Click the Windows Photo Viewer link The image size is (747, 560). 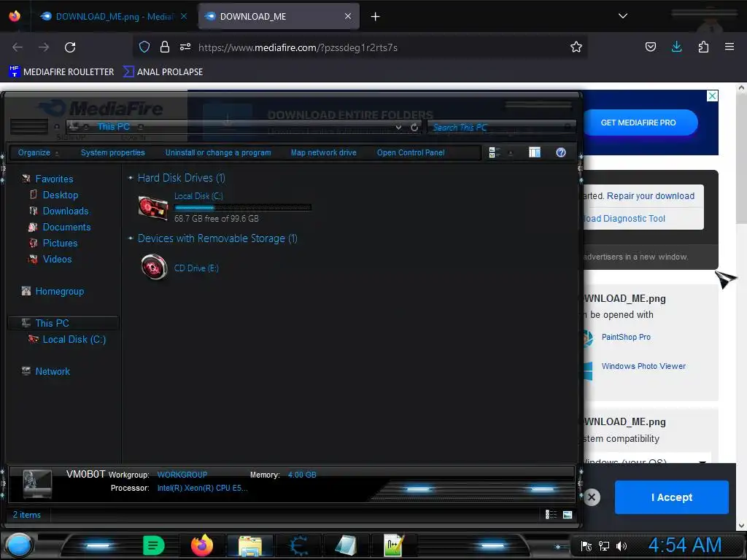point(643,366)
